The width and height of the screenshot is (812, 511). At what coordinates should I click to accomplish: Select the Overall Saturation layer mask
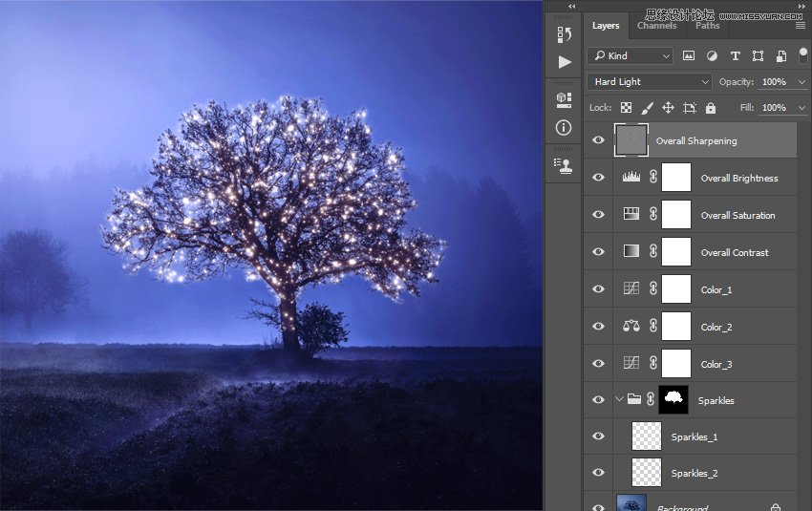coord(676,214)
